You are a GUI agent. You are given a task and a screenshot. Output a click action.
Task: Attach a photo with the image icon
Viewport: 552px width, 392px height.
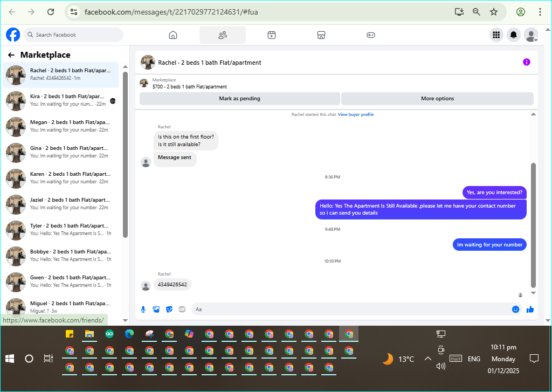tap(156, 310)
